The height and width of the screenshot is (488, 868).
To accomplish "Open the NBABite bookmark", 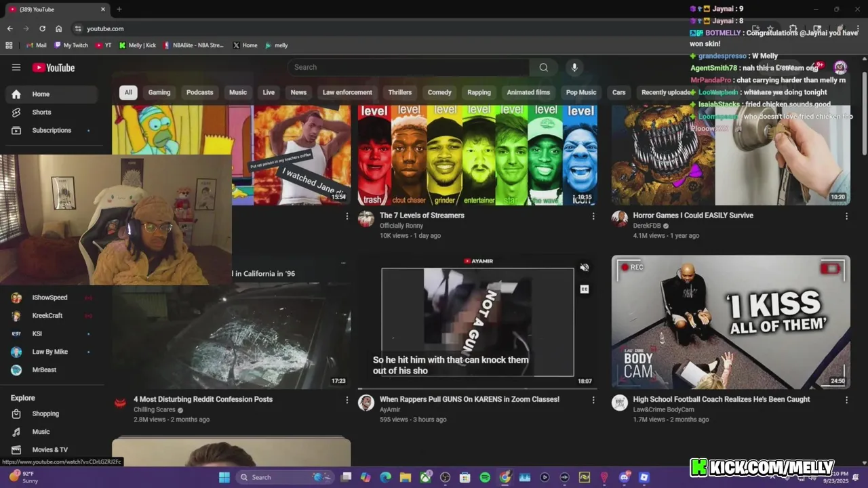I will point(193,45).
